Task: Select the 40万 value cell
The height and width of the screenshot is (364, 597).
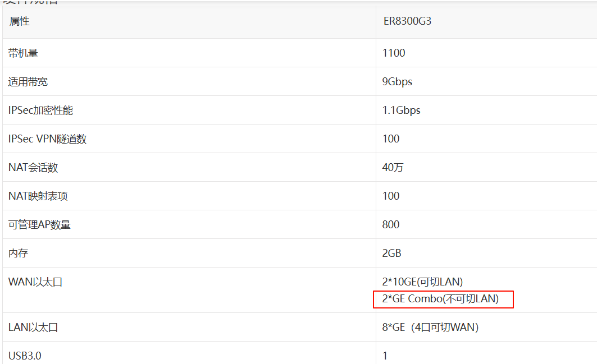Action: tap(393, 168)
